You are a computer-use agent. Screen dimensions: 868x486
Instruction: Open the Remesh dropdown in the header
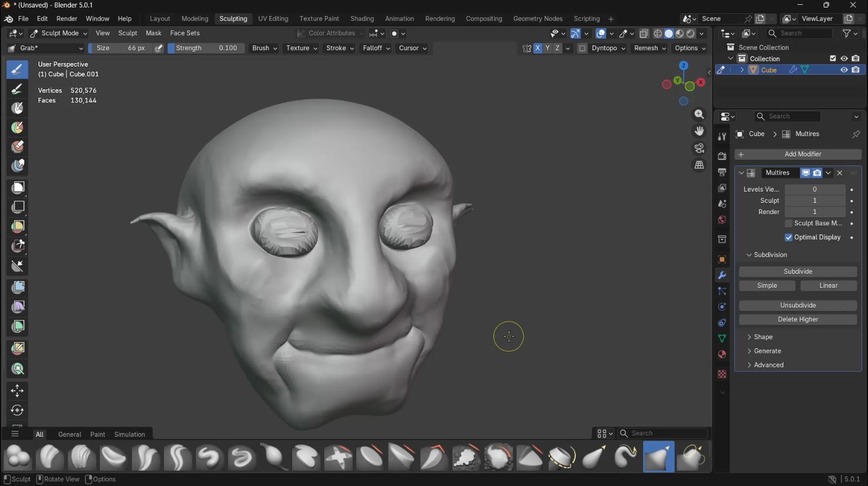[648, 48]
